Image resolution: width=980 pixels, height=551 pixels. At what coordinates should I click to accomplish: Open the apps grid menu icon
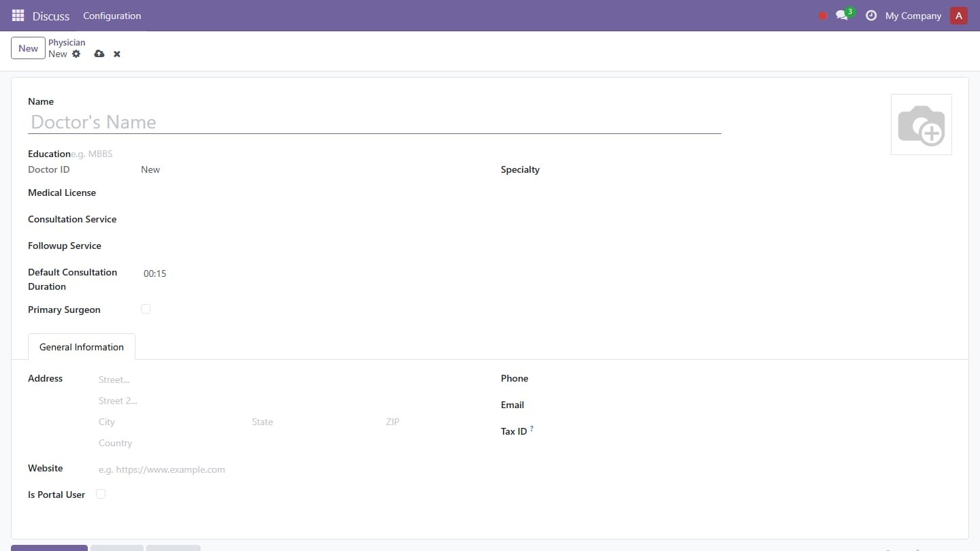tap(18, 16)
